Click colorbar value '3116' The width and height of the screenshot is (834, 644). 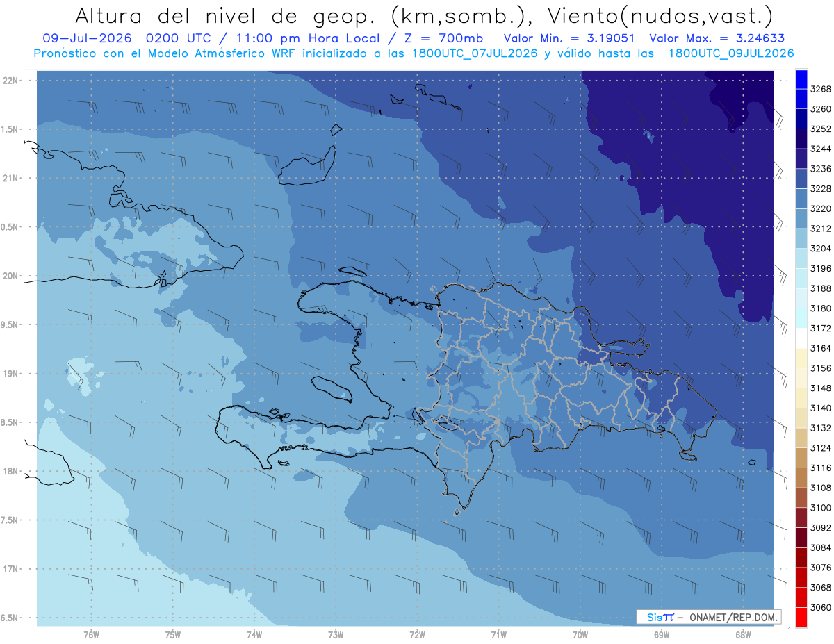point(821,468)
